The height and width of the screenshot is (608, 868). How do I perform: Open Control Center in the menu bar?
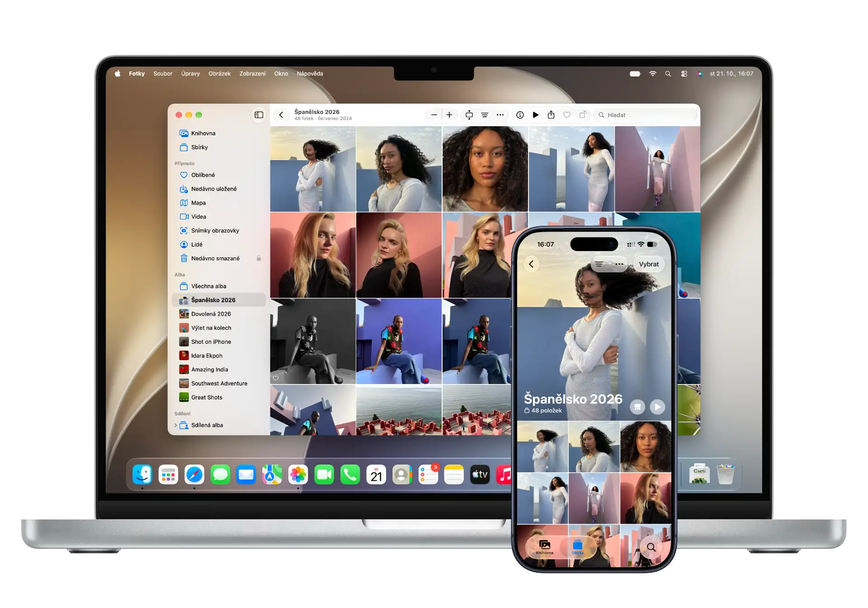tap(684, 74)
